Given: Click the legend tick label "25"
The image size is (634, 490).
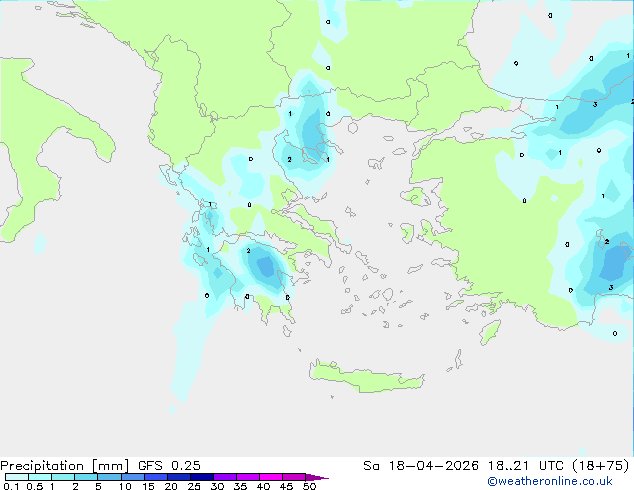Looking at the screenshot, I should (194, 486).
